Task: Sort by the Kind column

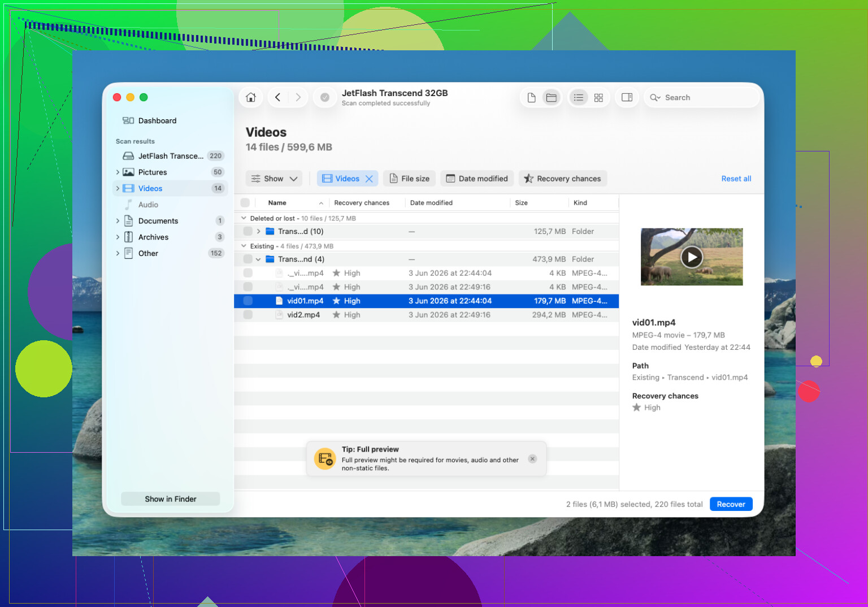Action: [x=580, y=203]
